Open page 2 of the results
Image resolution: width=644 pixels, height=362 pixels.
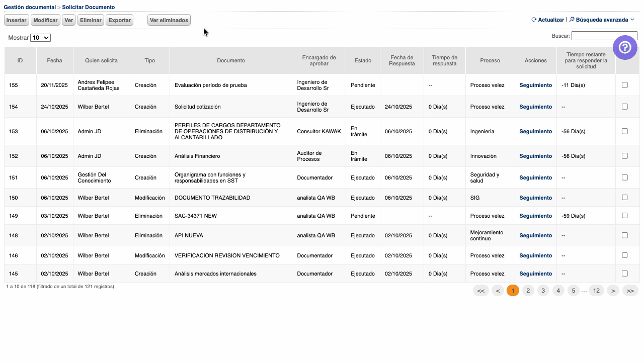(528, 291)
